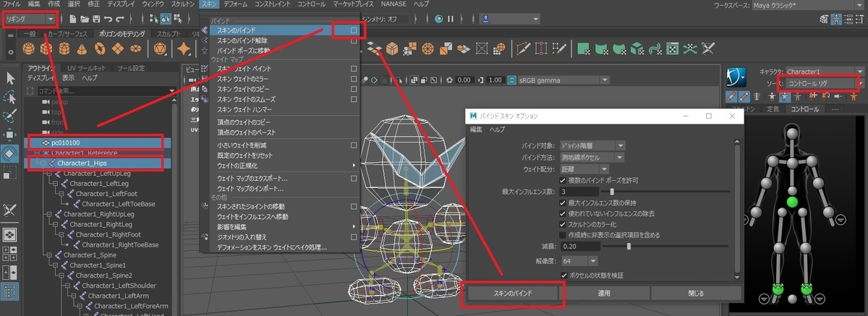The image size is (868, 316).
Task: Open the デフォーム menu
Action: [x=233, y=4]
